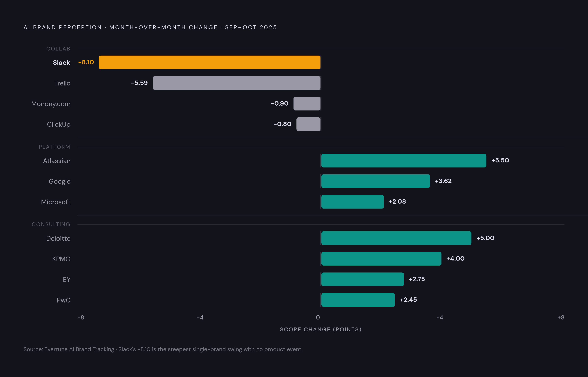Image resolution: width=588 pixels, height=377 pixels.
Task: Select the EY teal bar
Action: pyautogui.click(x=363, y=279)
